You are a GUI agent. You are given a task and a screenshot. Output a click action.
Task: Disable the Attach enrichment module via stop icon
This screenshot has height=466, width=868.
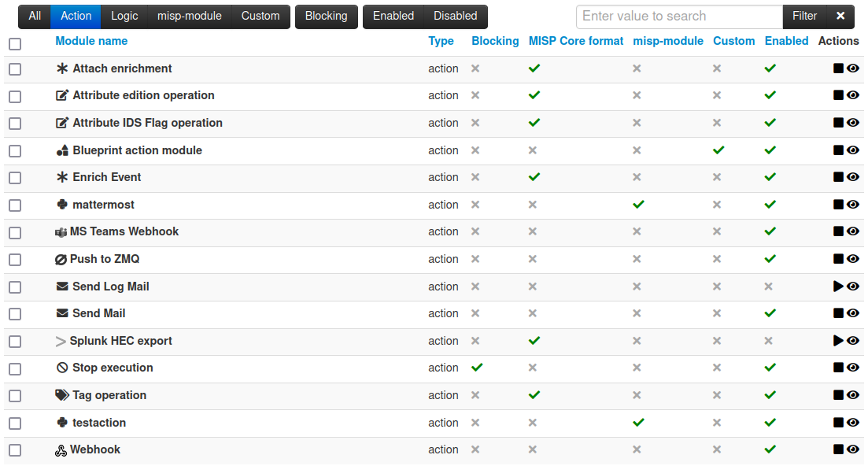pyautogui.click(x=838, y=68)
